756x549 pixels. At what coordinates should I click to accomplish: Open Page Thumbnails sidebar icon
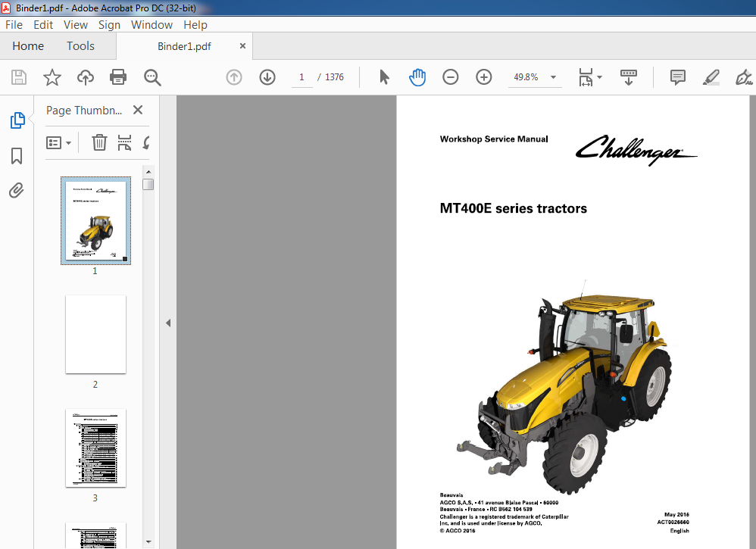[x=17, y=120]
